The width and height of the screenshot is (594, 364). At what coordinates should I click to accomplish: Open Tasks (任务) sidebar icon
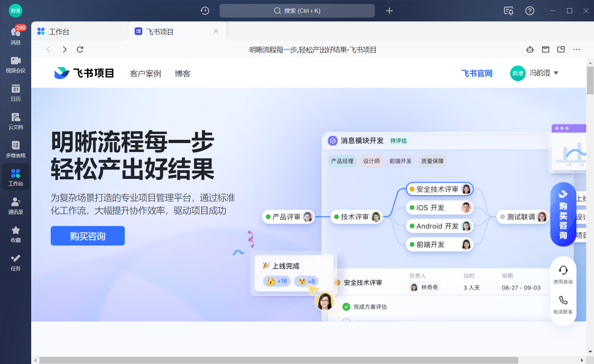[16, 262]
